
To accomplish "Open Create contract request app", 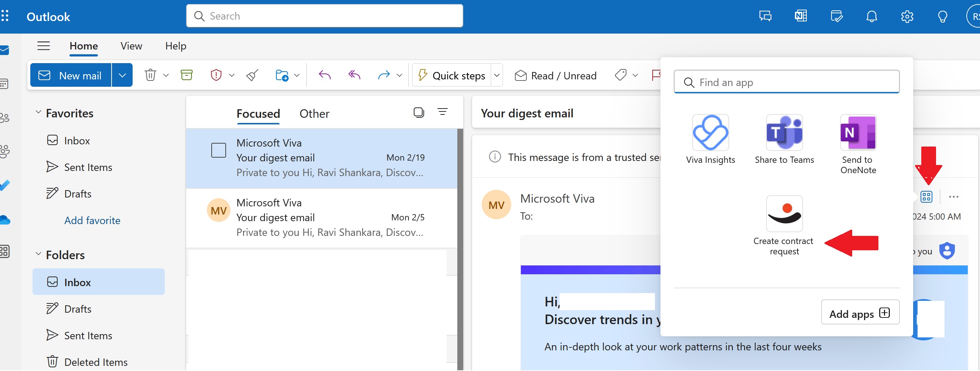I will [x=784, y=226].
